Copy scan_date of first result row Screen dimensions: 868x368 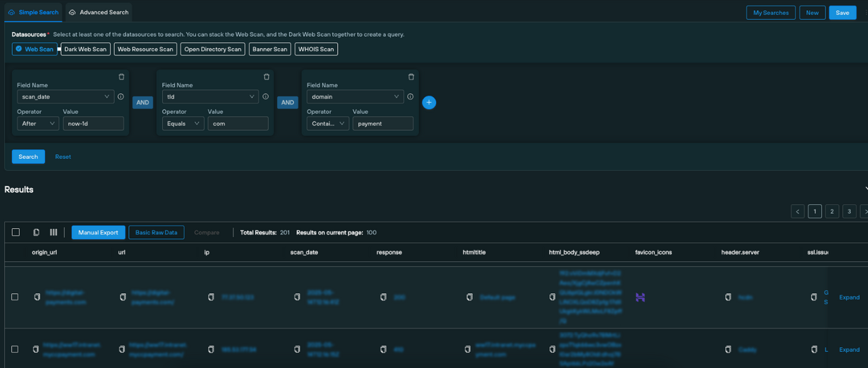pyautogui.click(x=298, y=297)
